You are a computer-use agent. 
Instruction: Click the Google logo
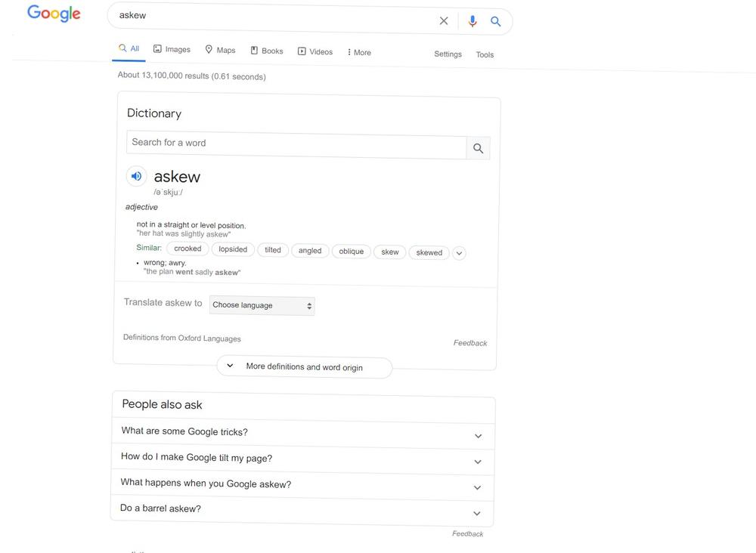coord(54,14)
